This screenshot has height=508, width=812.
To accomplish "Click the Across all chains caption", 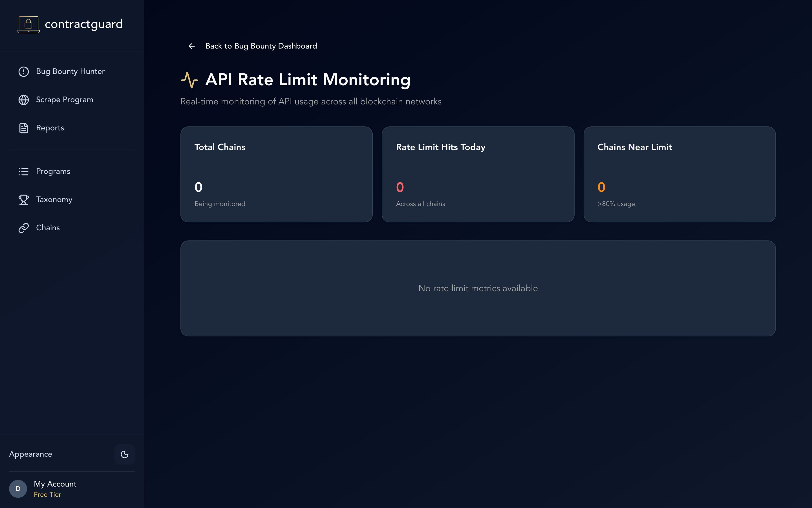I will (420, 203).
